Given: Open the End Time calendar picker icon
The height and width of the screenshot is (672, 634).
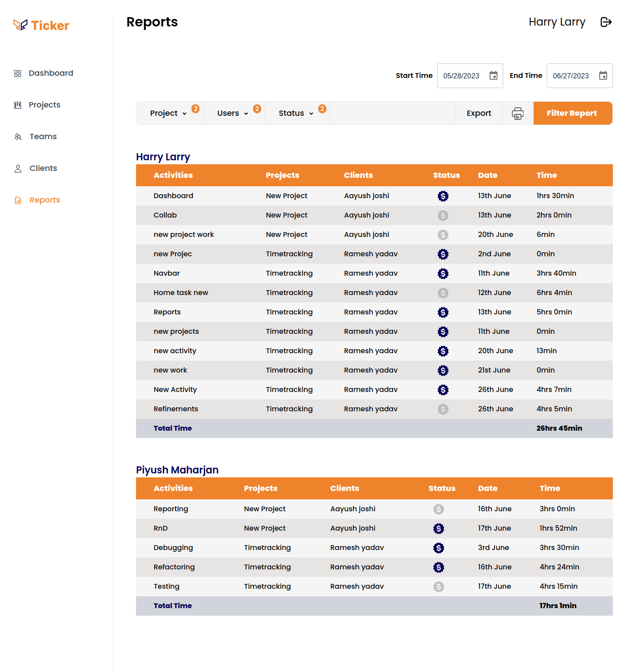Looking at the screenshot, I should [x=603, y=76].
